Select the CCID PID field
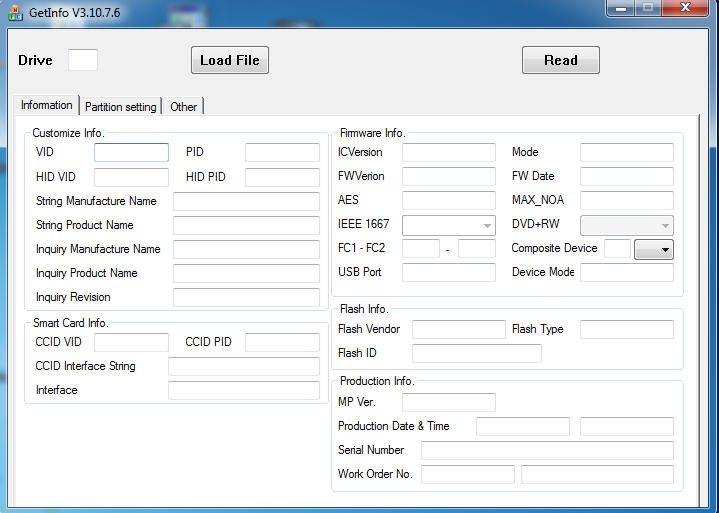The height and width of the screenshot is (513, 719). (282, 342)
